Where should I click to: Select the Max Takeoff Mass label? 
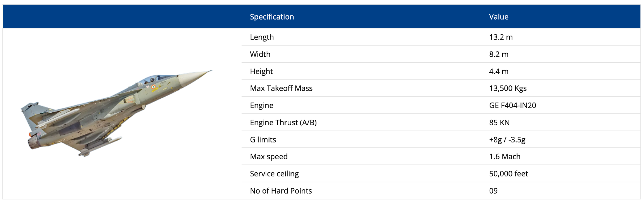281,88
